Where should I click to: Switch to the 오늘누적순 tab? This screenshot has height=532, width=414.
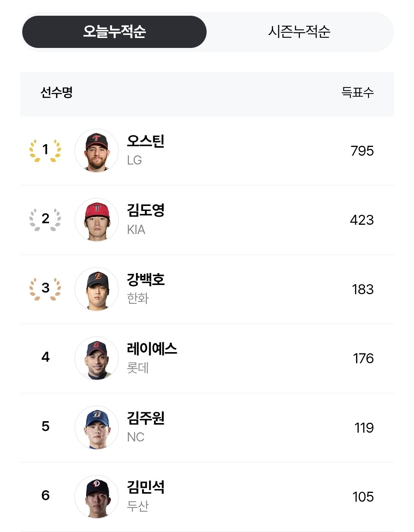[114, 32]
